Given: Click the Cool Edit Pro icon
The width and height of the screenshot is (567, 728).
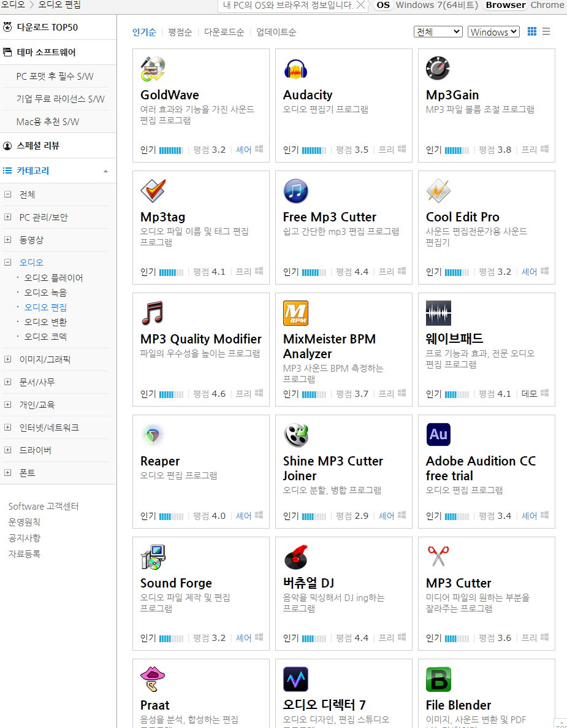Looking at the screenshot, I should click(x=438, y=191).
